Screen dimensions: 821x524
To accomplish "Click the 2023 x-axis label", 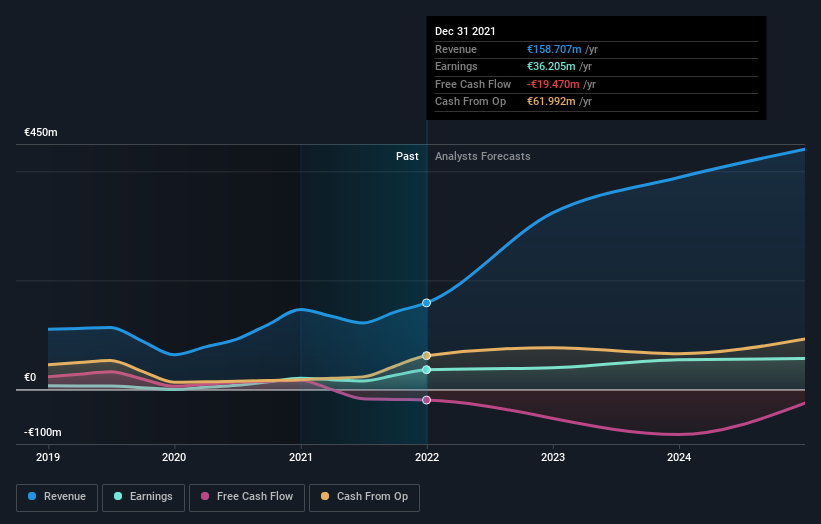I will click(553, 458).
